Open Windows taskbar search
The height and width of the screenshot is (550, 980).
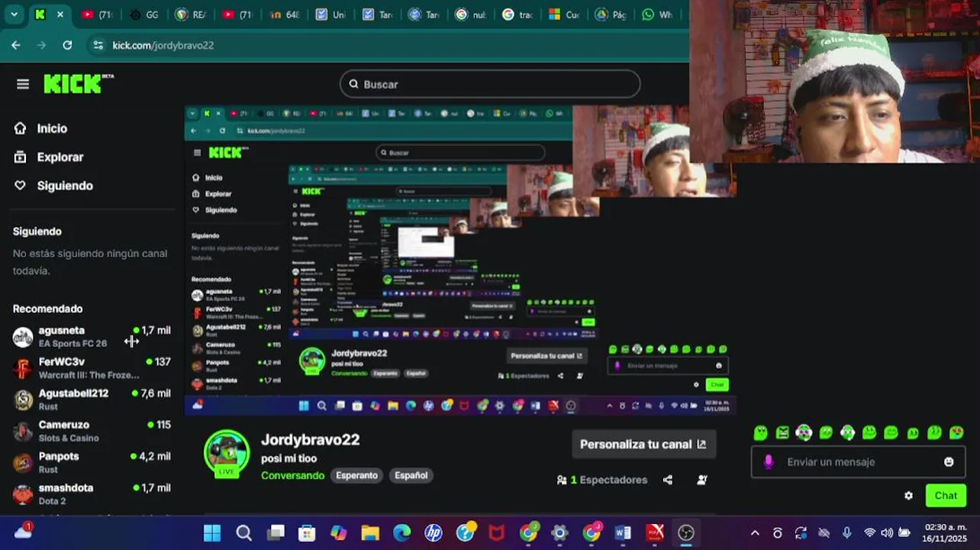click(243, 532)
